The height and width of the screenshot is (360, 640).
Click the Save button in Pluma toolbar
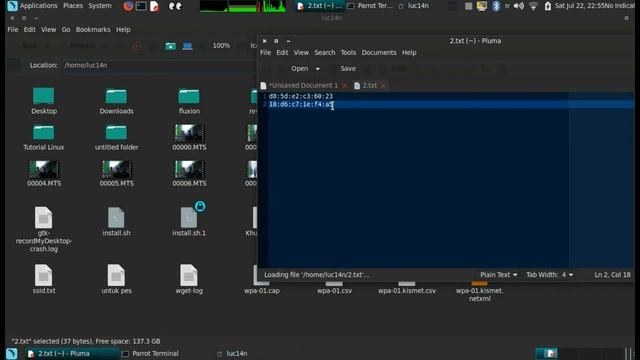coord(348,69)
